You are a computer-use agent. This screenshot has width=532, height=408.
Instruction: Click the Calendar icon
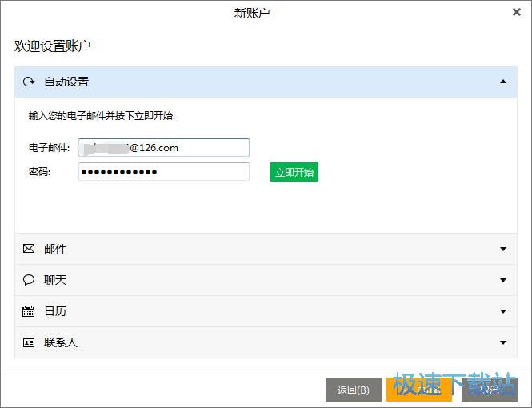click(29, 311)
